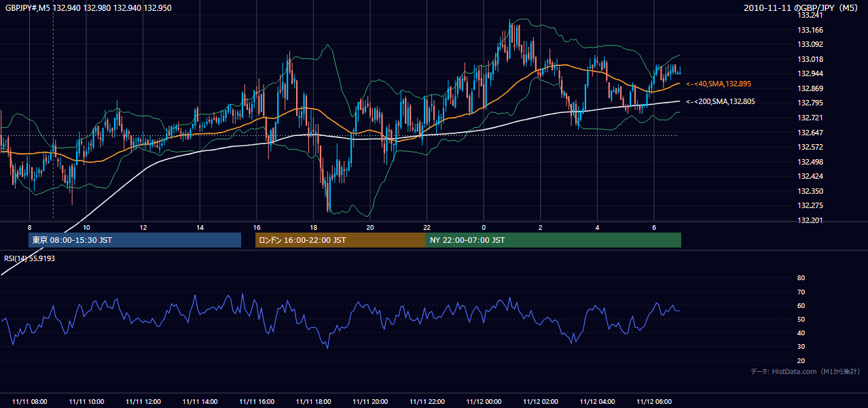Click hour label 14 under the price chart

(200, 227)
